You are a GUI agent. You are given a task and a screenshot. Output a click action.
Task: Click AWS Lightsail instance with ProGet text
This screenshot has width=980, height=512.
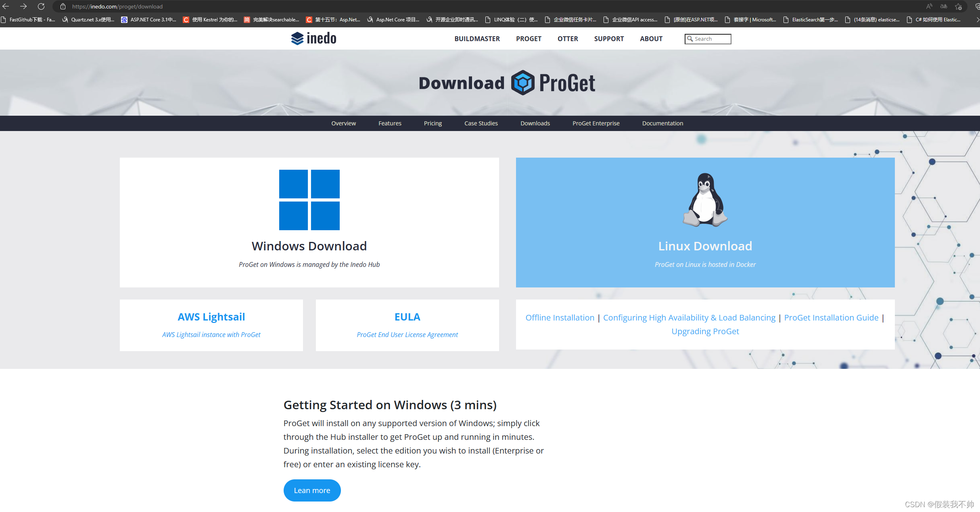211,335
